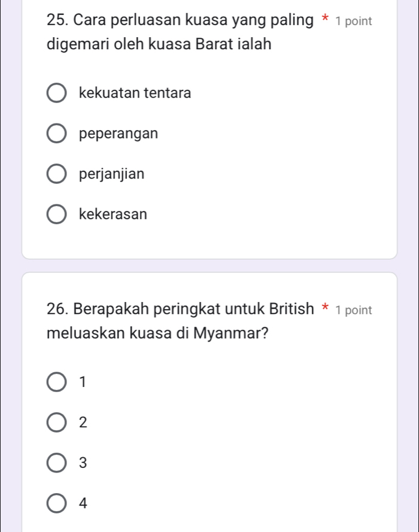Click the number '2' option label
Screen dimensions: 419x532
pyautogui.click(x=83, y=422)
